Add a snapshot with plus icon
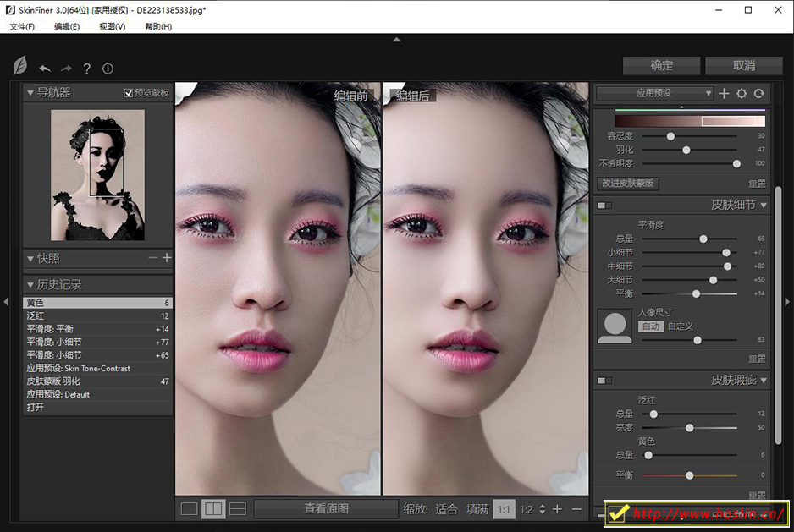Screen dimensions: 794x532 (x=167, y=258)
